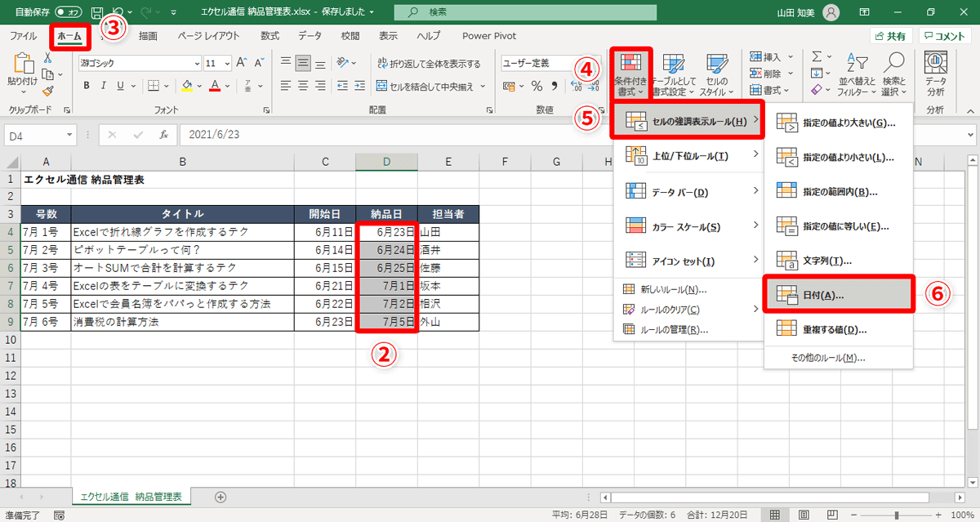This screenshot has height=522, width=980.
Task: Open the Power Pivot ribbon tab
Action: pos(488,36)
